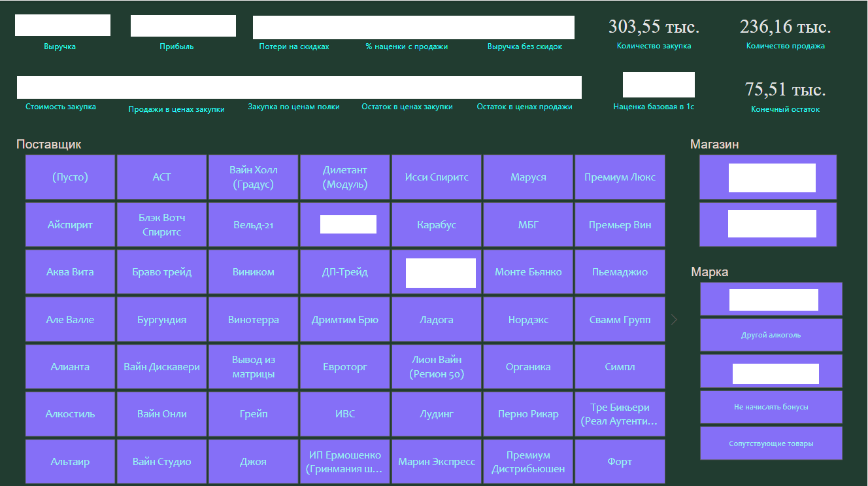Select supplier Алкостиль
The height and width of the screenshot is (486, 868).
[x=70, y=414]
